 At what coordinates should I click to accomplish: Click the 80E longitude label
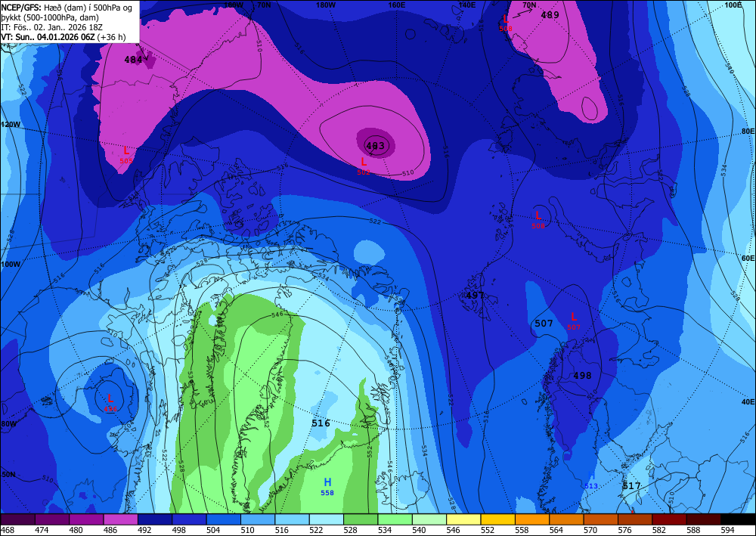pyautogui.click(x=748, y=132)
